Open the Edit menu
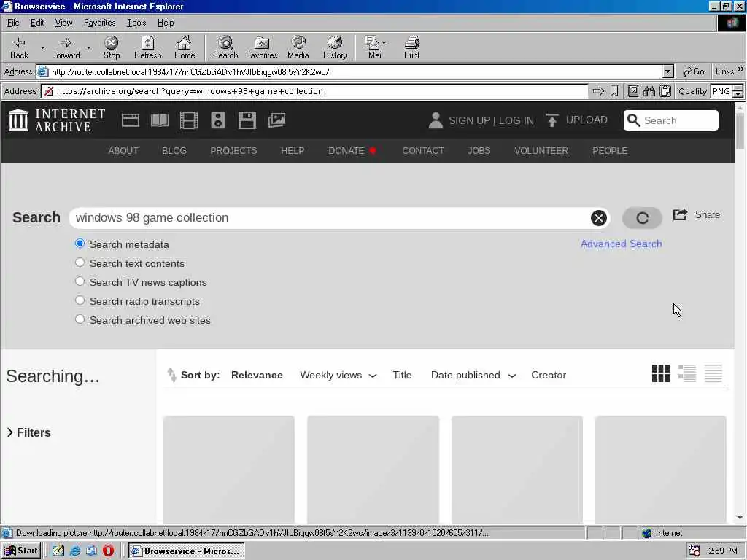 pyautogui.click(x=37, y=23)
